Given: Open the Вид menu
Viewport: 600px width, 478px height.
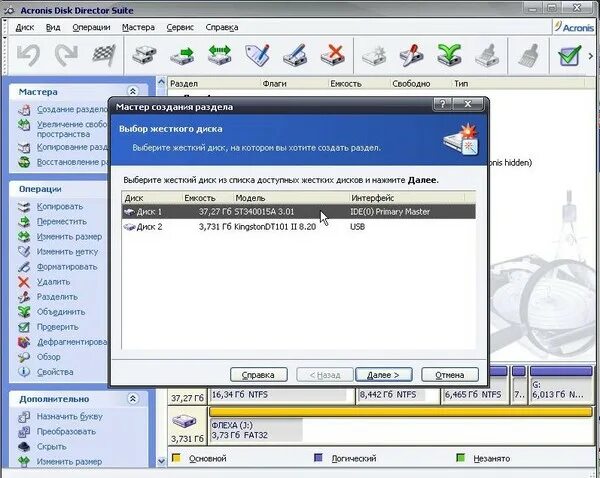Looking at the screenshot, I should coord(53,28).
